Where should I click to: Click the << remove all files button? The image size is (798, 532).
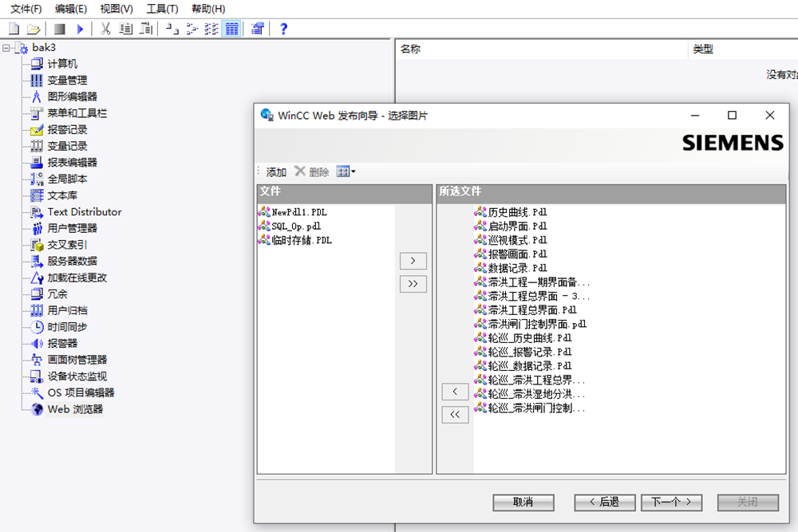(x=455, y=414)
